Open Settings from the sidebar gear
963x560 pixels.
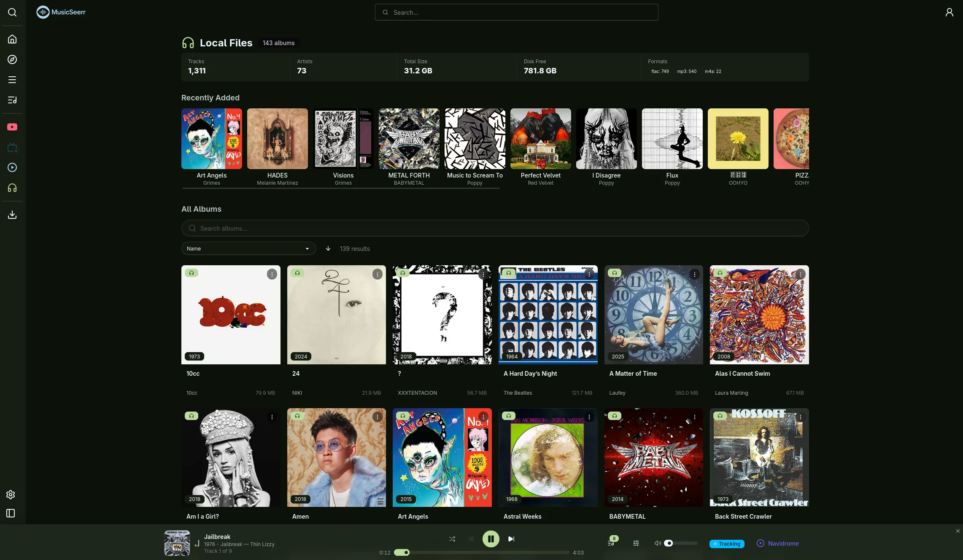(x=11, y=494)
